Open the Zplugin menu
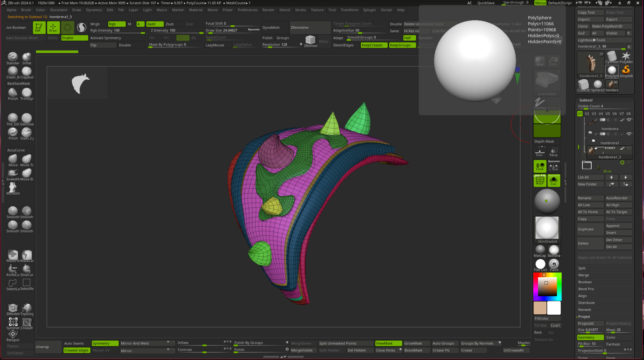This screenshot has height=360, width=644. tap(369, 10)
